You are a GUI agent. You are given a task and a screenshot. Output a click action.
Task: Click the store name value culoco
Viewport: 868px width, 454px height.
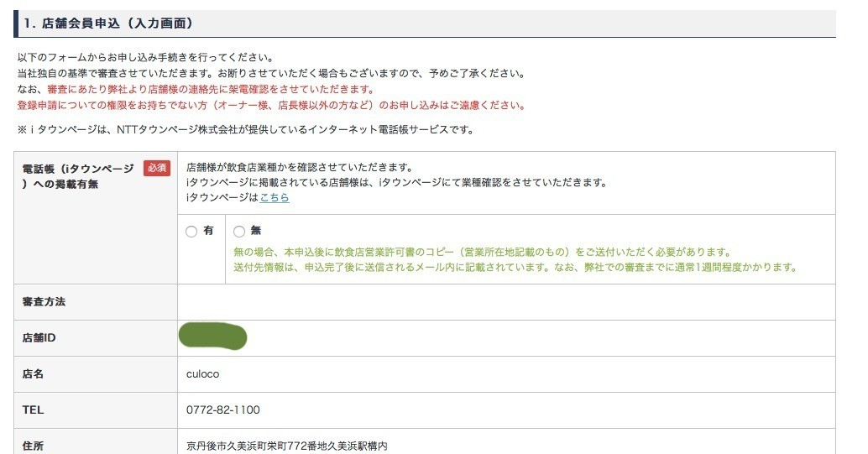[x=202, y=373]
